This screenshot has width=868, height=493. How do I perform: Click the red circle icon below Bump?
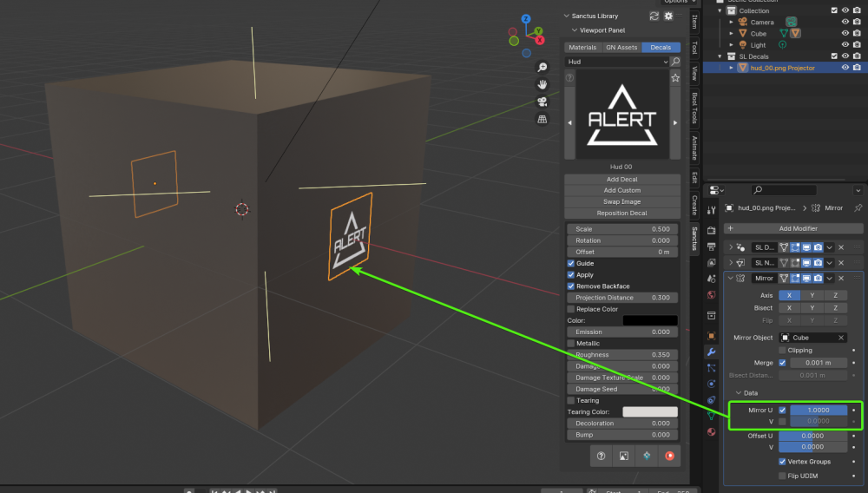(x=670, y=456)
